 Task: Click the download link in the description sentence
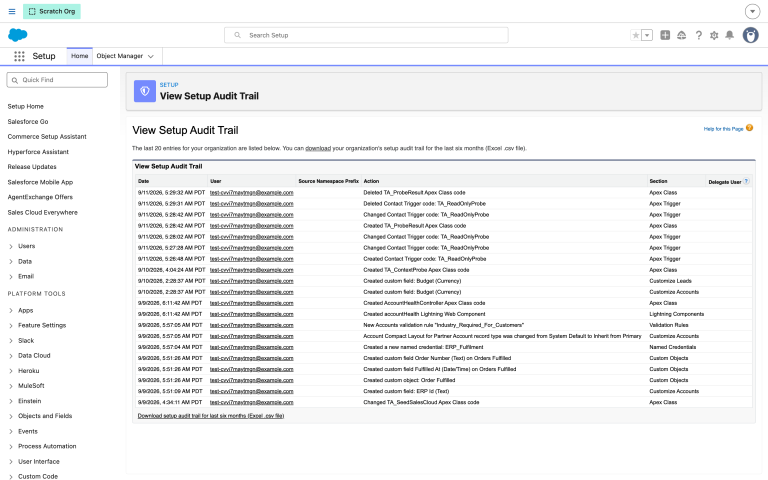[x=318, y=148]
